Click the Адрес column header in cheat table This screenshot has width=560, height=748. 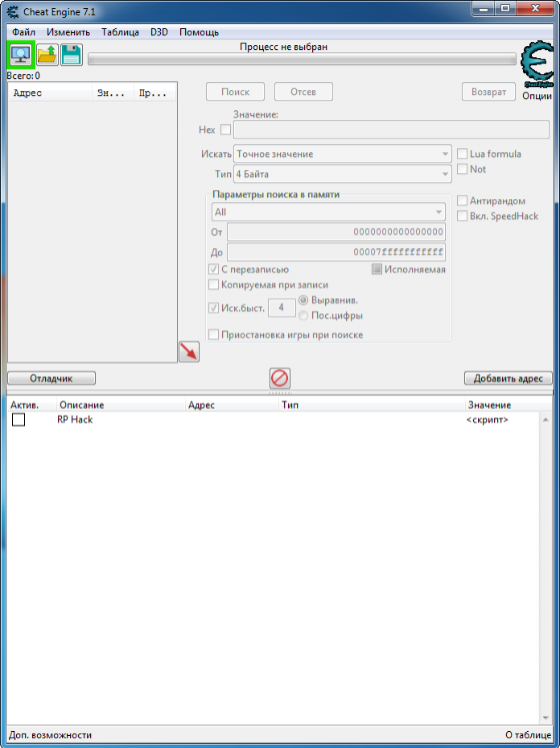(x=232, y=405)
